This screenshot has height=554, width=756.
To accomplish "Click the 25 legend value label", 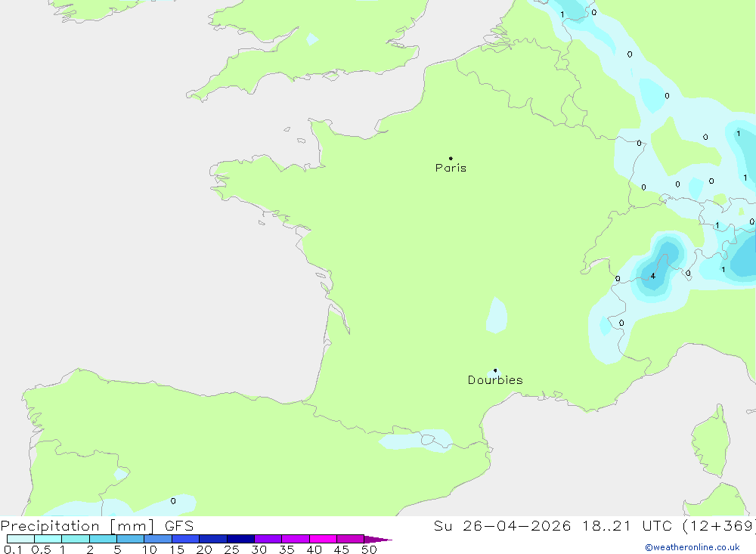I will [x=231, y=549].
